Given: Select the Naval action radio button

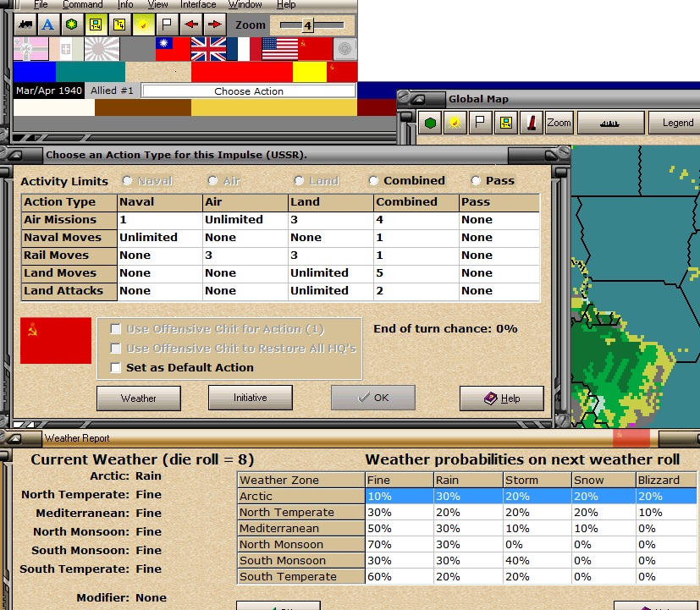Looking at the screenshot, I should pos(127,180).
